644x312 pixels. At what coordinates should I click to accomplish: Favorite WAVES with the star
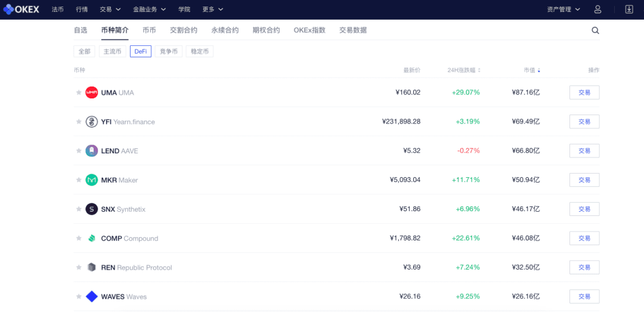[79, 296]
